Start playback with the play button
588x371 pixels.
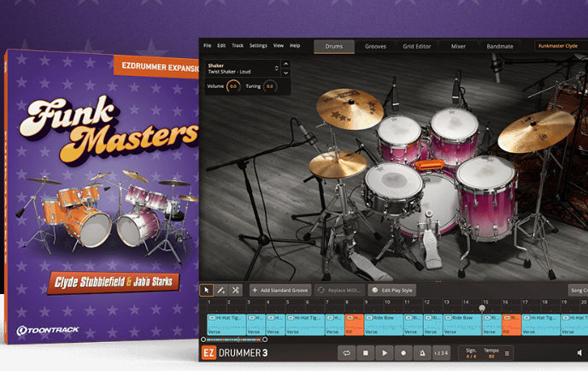click(x=385, y=353)
